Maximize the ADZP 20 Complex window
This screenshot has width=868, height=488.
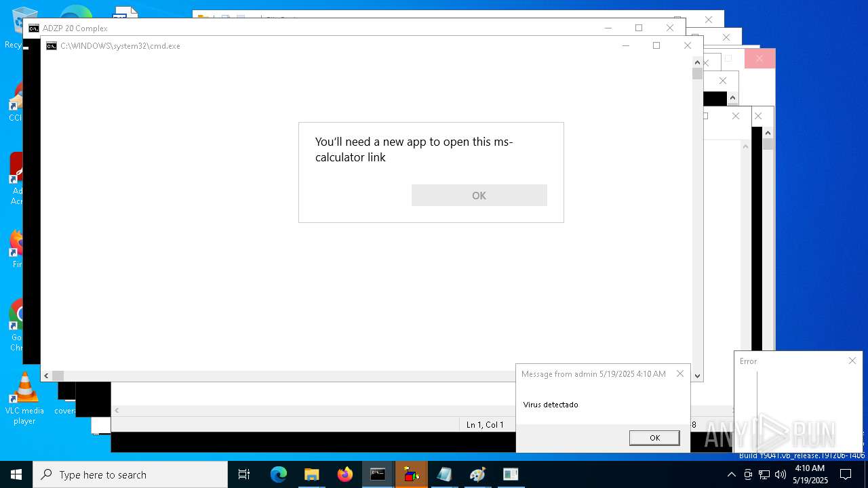pos(638,28)
